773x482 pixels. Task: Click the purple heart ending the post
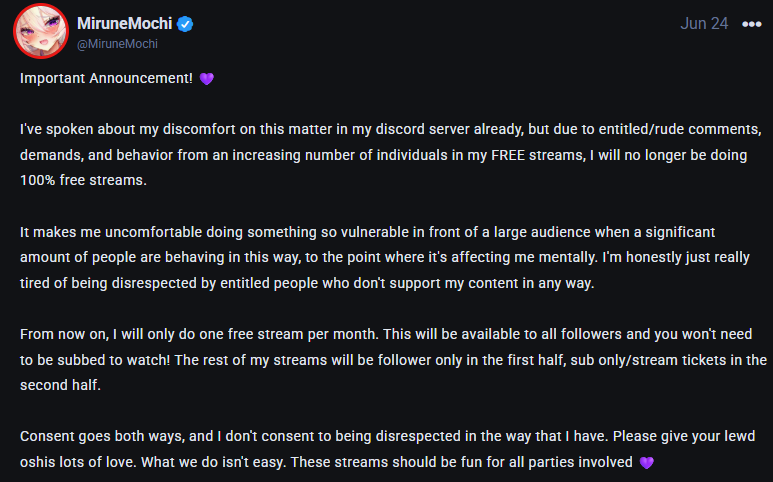point(646,462)
